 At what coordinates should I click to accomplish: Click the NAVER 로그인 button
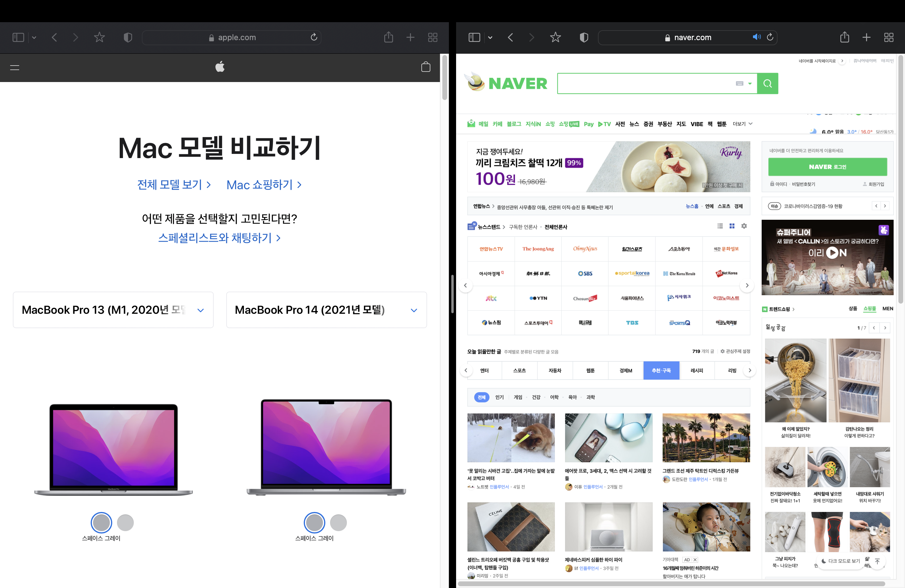tap(827, 166)
